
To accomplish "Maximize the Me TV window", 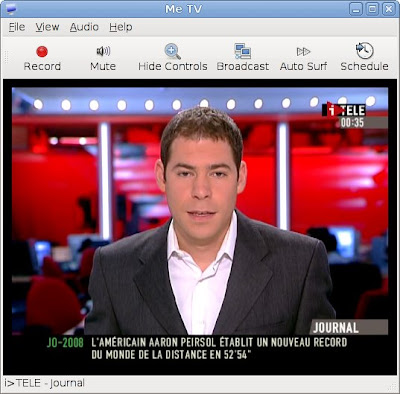I will pos(372,9).
